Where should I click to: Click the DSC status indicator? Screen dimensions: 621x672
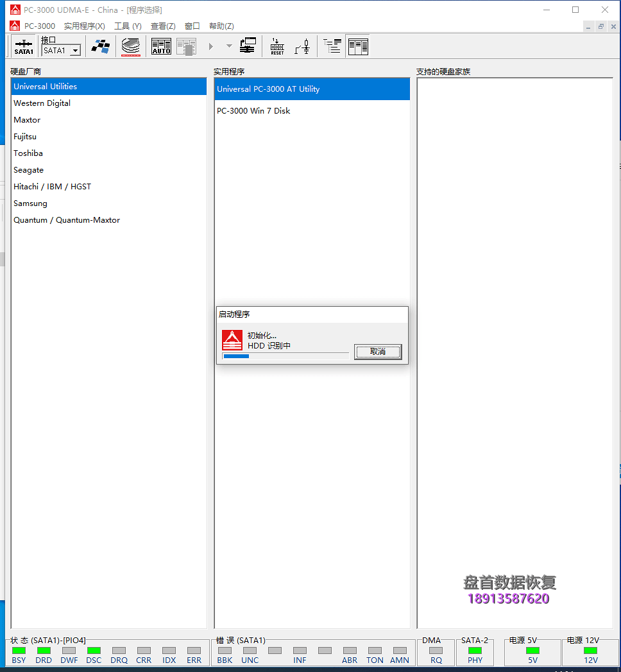94,651
